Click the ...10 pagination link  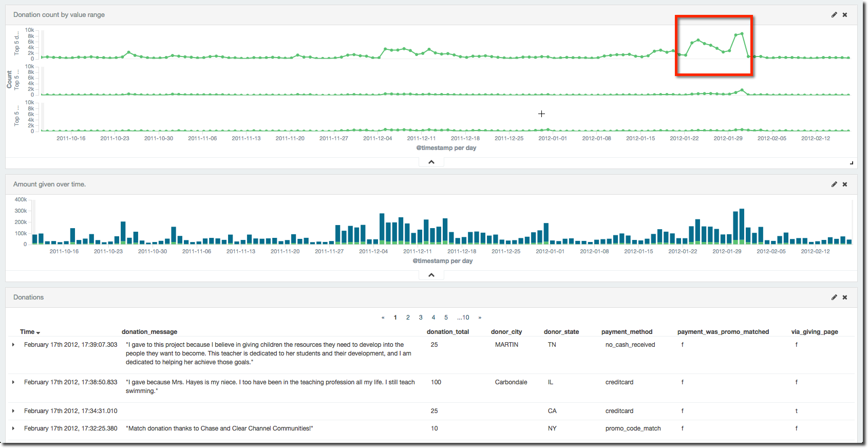(x=463, y=318)
